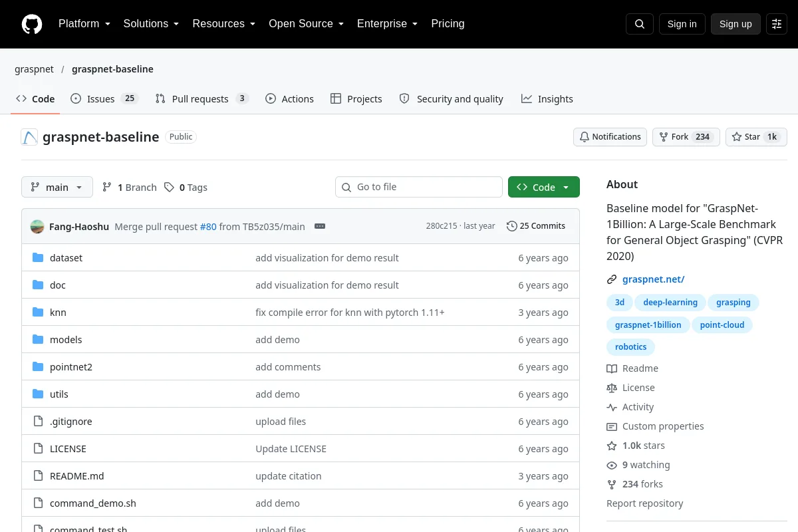Select the deep-learning topic tag
798x532 pixels.
(670, 302)
